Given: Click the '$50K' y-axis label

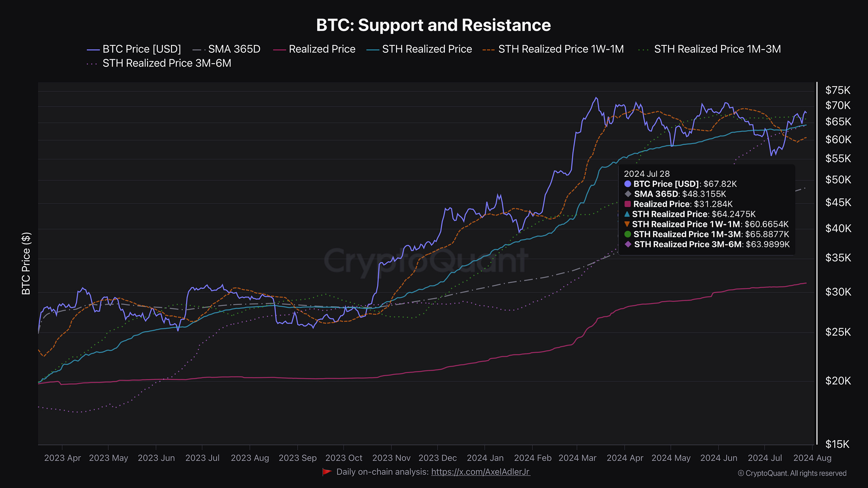Looking at the screenshot, I should tap(838, 180).
